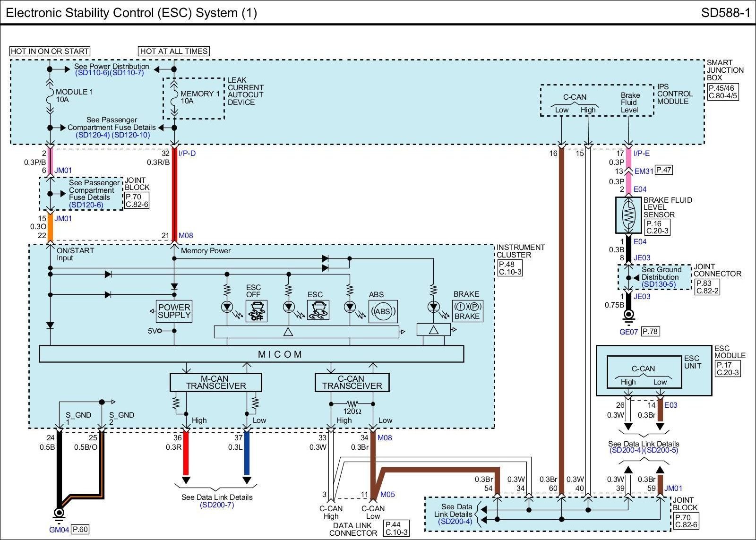Select the M-CAN TRANSCEIVER block
This screenshot has height=540, width=756.
click(x=215, y=382)
